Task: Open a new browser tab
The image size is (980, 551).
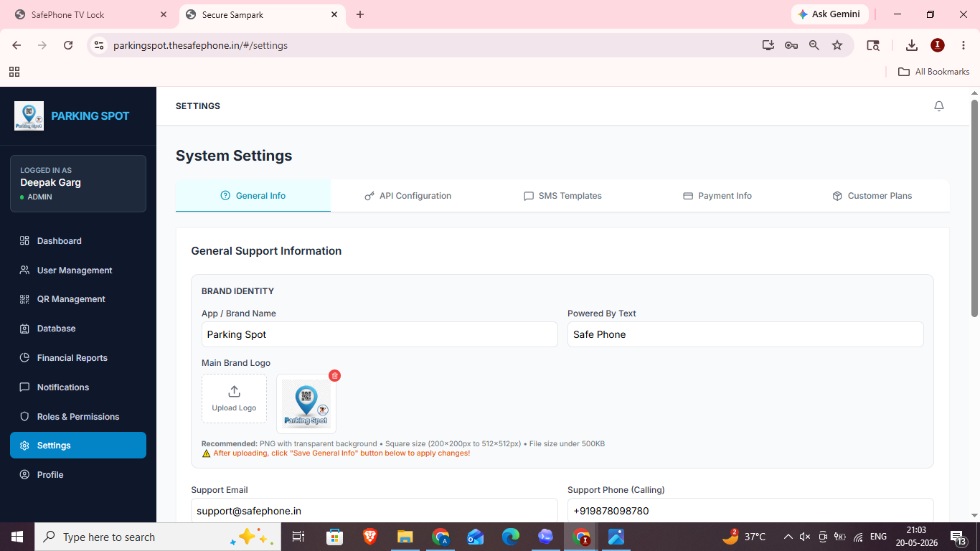Action: coord(360,14)
